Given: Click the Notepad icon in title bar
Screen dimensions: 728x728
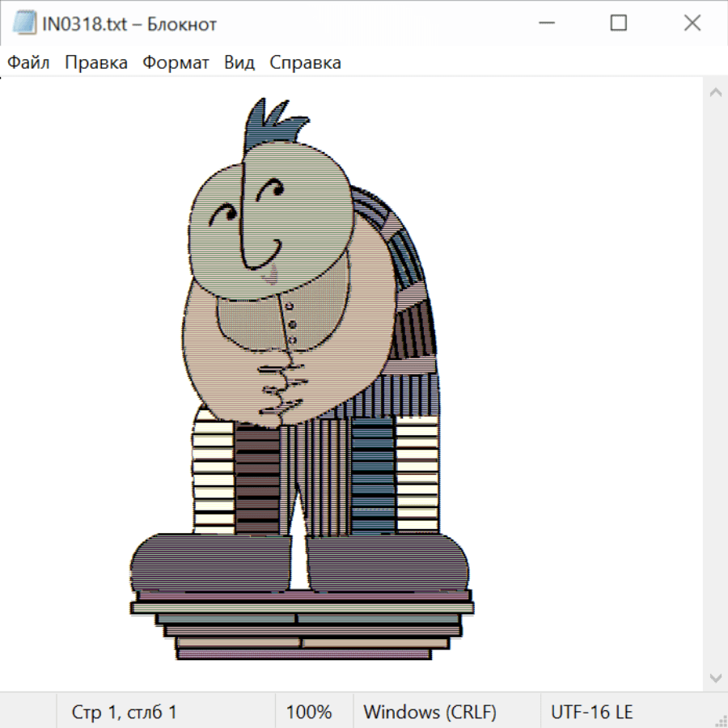Looking at the screenshot, I should pos(23,23).
